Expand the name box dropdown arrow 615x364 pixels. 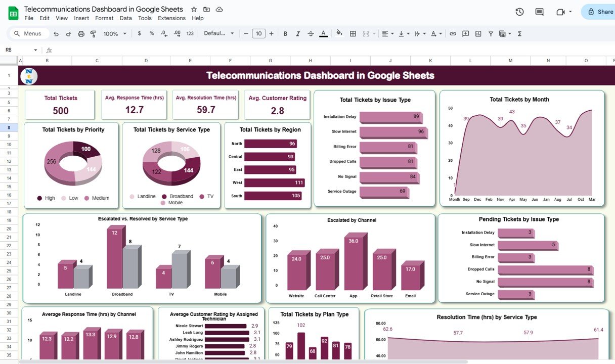click(x=35, y=50)
